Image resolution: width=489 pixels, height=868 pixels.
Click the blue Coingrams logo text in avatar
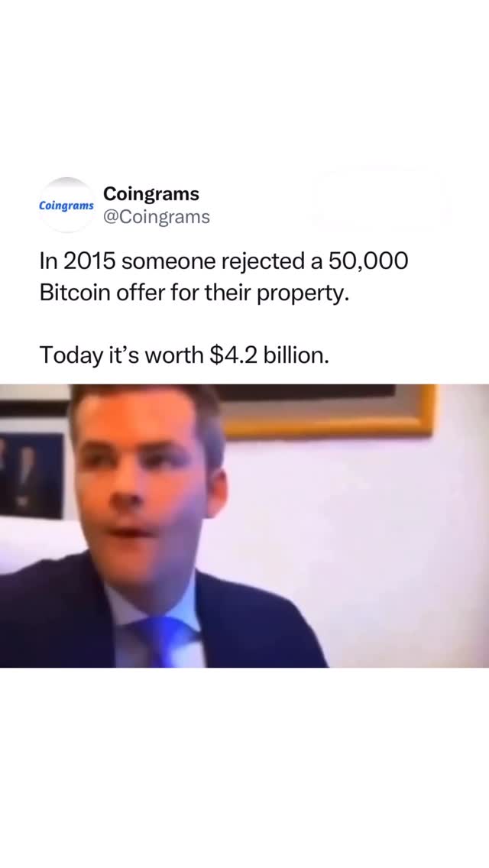[66, 206]
